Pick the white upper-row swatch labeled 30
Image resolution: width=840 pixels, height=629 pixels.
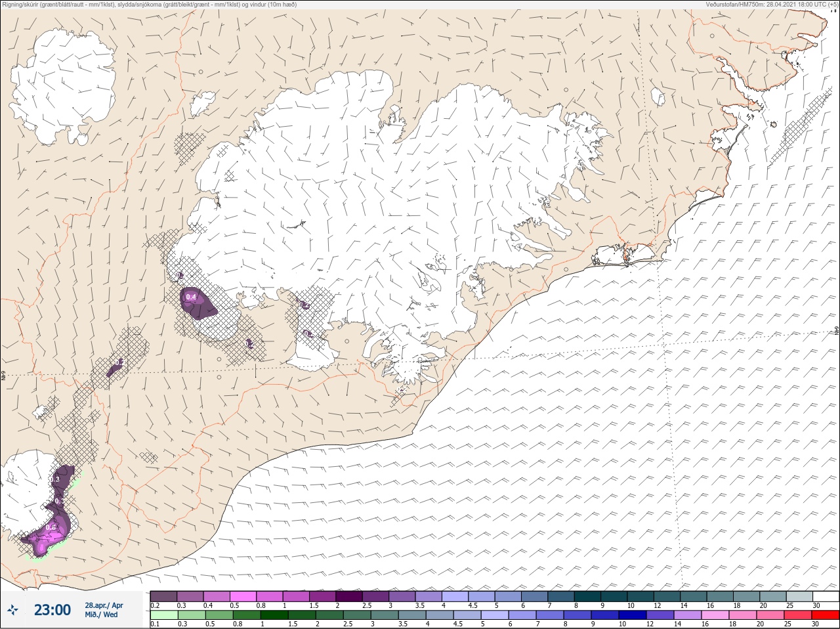(827, 596)
